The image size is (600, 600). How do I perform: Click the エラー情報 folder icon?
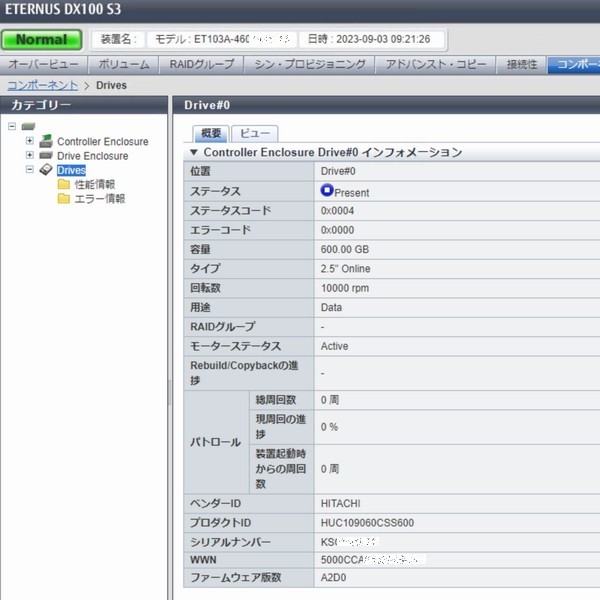click(64, 199)
